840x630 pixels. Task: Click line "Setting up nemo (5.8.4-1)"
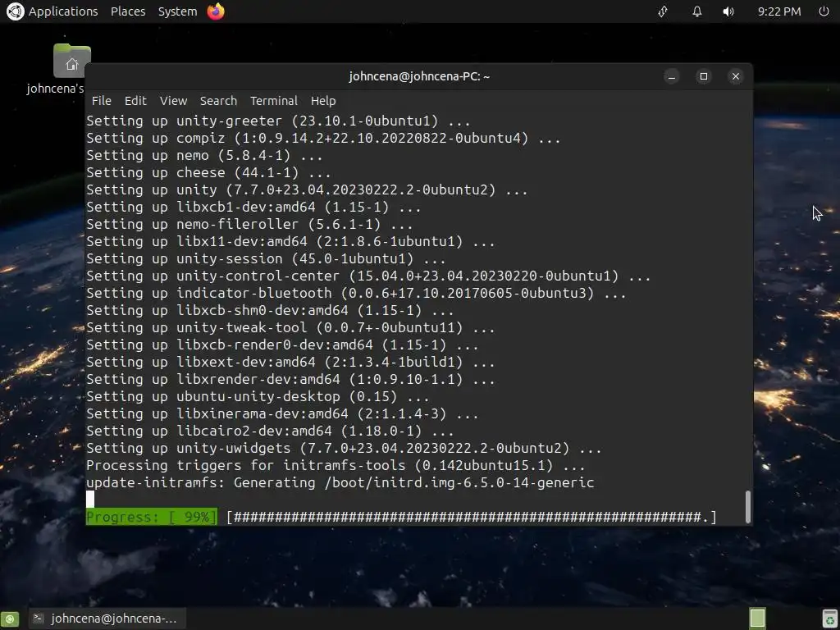coord(204,155)
